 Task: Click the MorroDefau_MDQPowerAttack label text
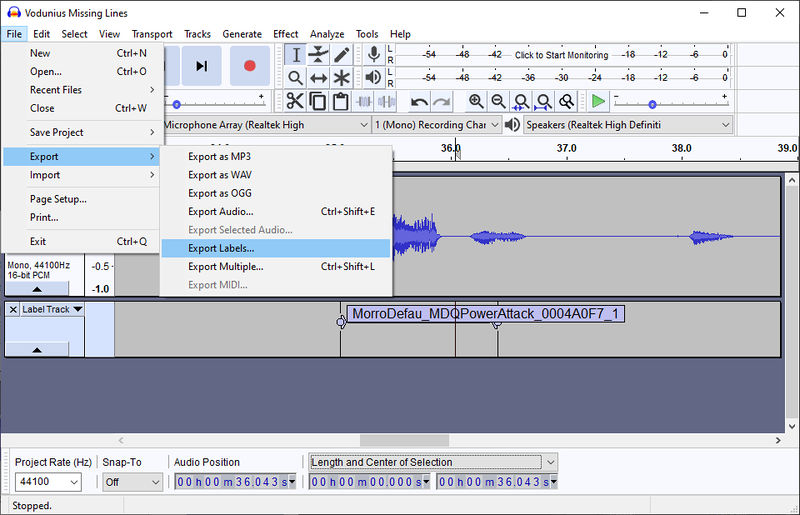click(485, 313)
